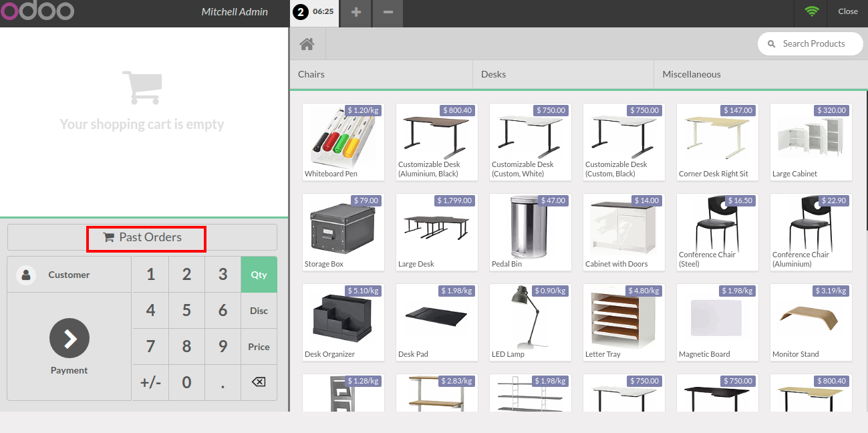Select Qty mode on the numpad
This screenshot has width=868, height=433.
coord(259,275)
